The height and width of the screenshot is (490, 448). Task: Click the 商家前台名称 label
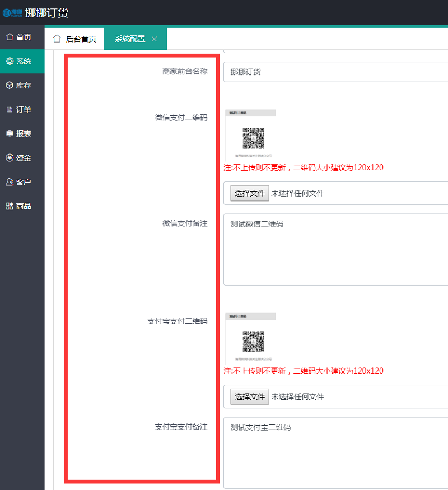(185, 72)
